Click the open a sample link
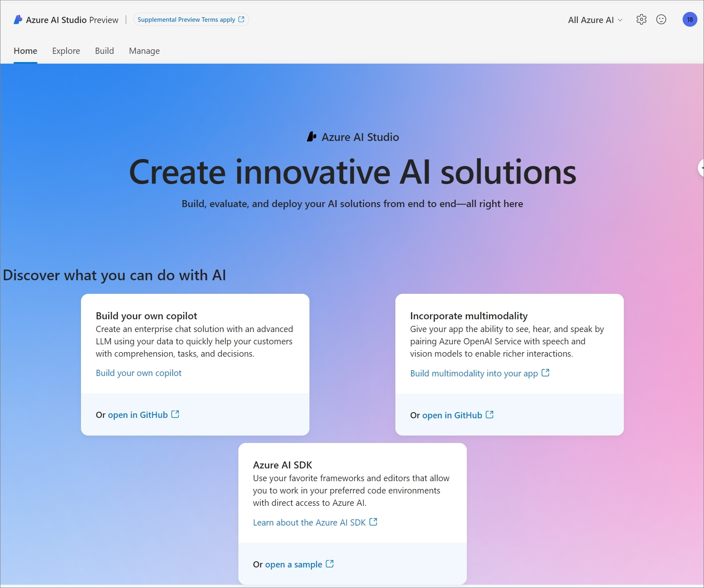The width and height of the screenshot is (704, 588). pyautogui.click(x=293, y=565)
